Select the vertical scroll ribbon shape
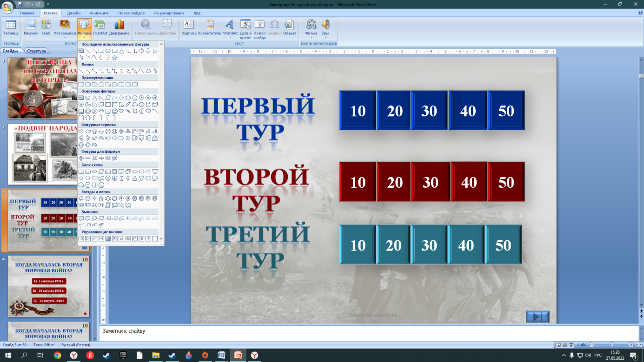Viewport: 644px width, 362px height. point(108,205)
